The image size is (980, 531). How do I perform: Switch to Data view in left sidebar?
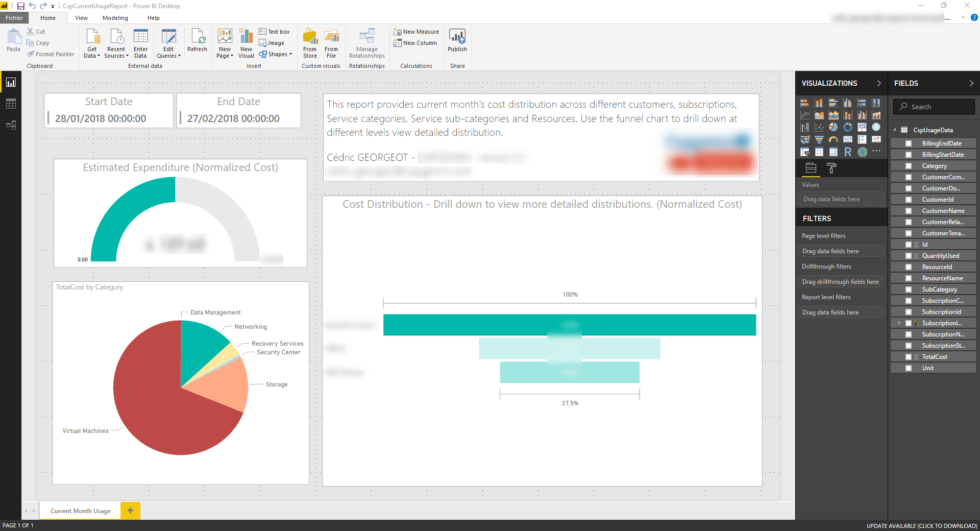(x=11, y=104)
